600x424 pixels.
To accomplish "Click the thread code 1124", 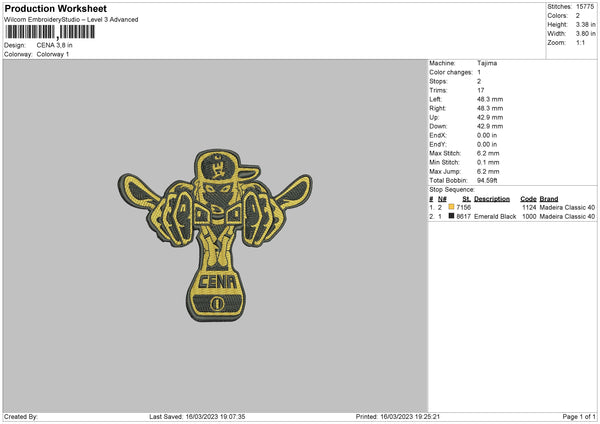I will [529, 207].
